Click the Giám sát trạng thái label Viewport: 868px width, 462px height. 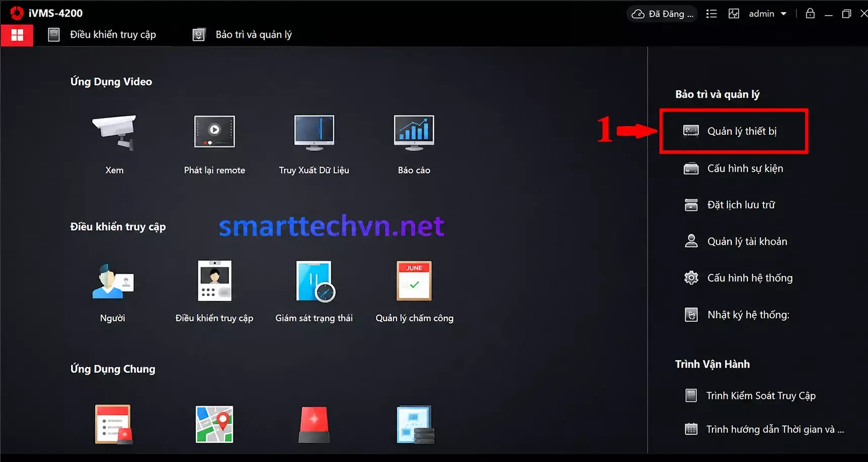pos(314,318)
